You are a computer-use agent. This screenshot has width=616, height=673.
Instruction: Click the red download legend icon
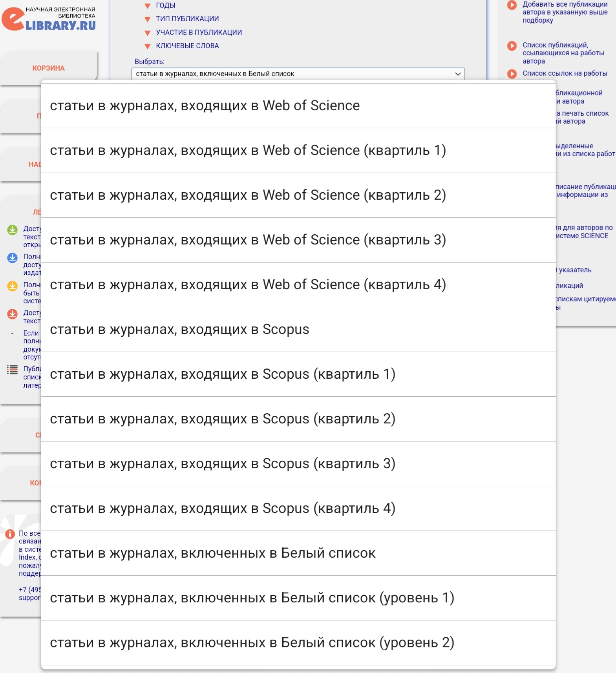click(13, 314)
